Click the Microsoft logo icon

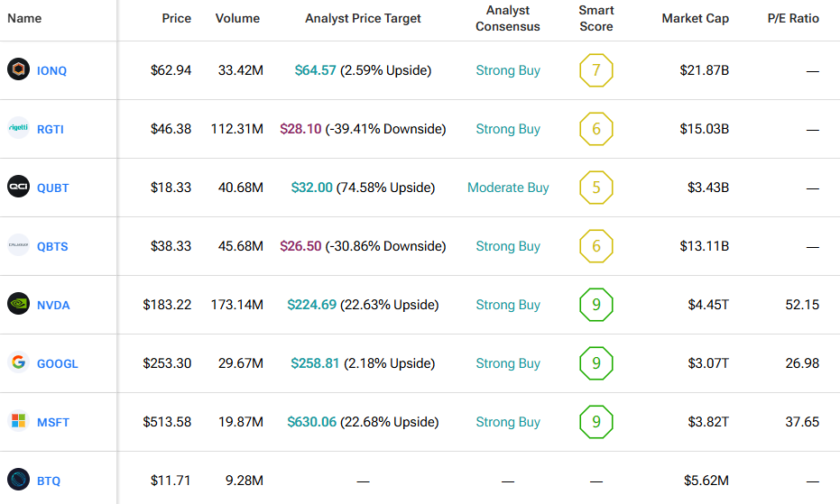tap(18, 421)
